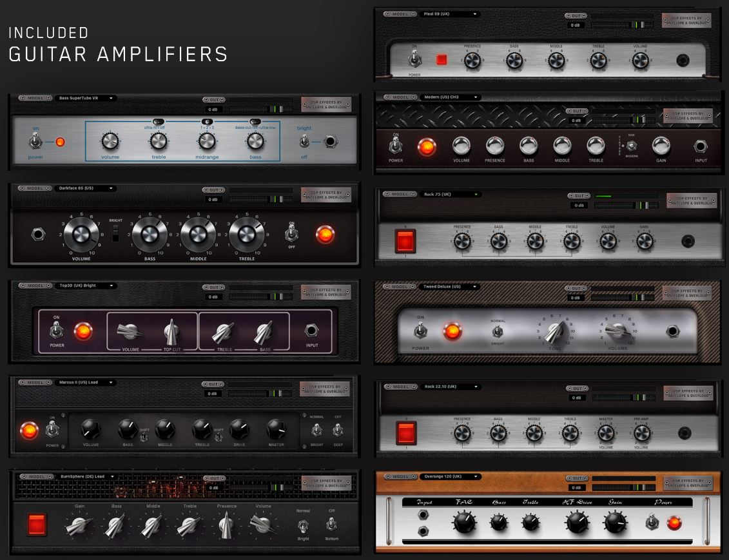
Task: Flip the Bass SuperTube VR power switch
Action: (x=35, y=141)
